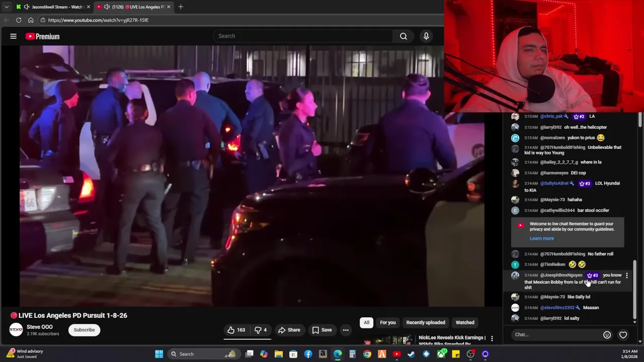Switch to Microsoft Edge on taskbar
Image resolution: width=644 pixels, height=362 pixels.
click(338, 354)
